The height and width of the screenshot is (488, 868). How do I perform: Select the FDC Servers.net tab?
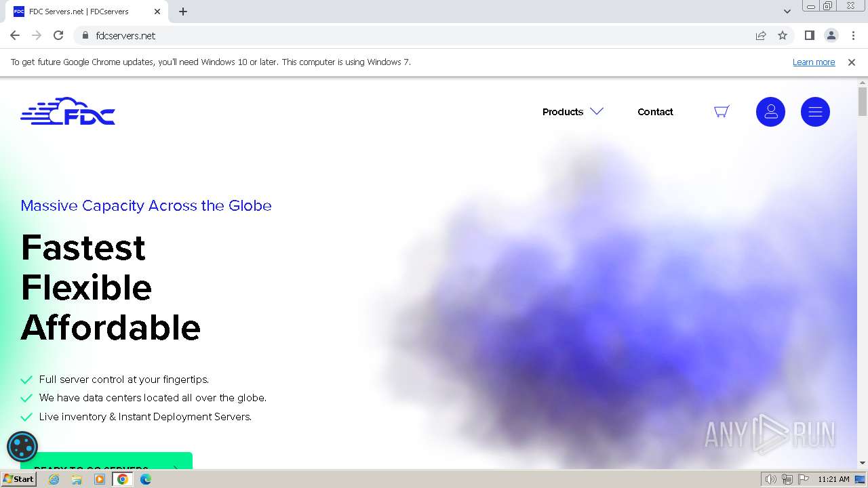point(87,12)
